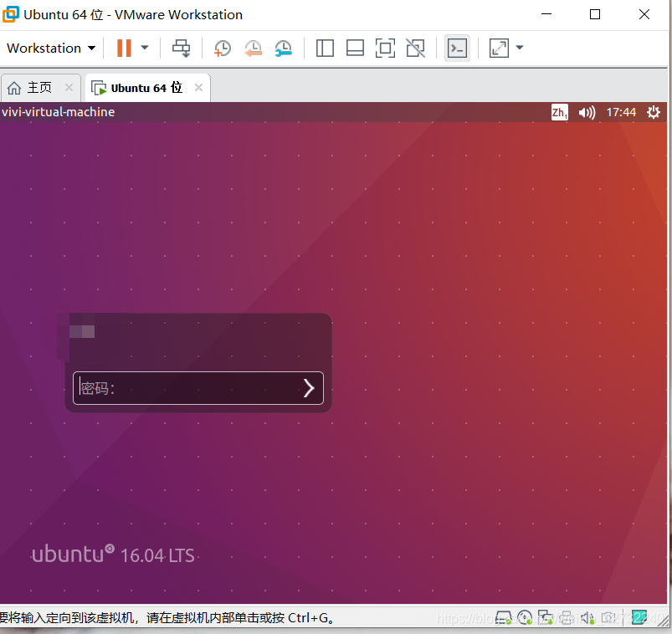
Task: Click the teal message log icon
Action: (x=639, y=618)
